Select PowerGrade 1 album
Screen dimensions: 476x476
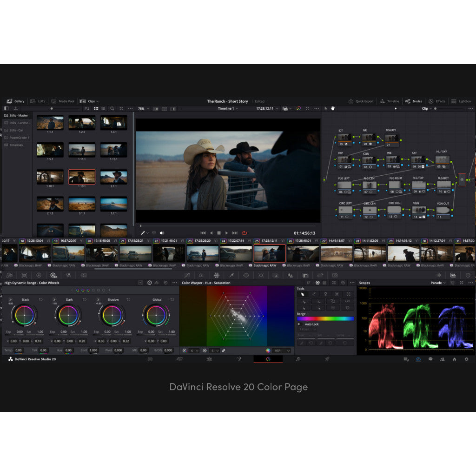[x=16, y=138]
